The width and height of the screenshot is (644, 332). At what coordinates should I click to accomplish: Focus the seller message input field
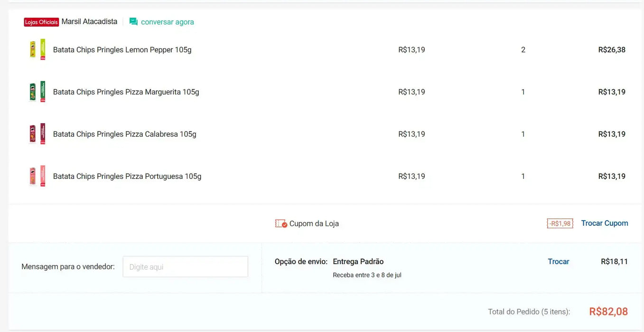pyautogui.click(x=185, y=267)
